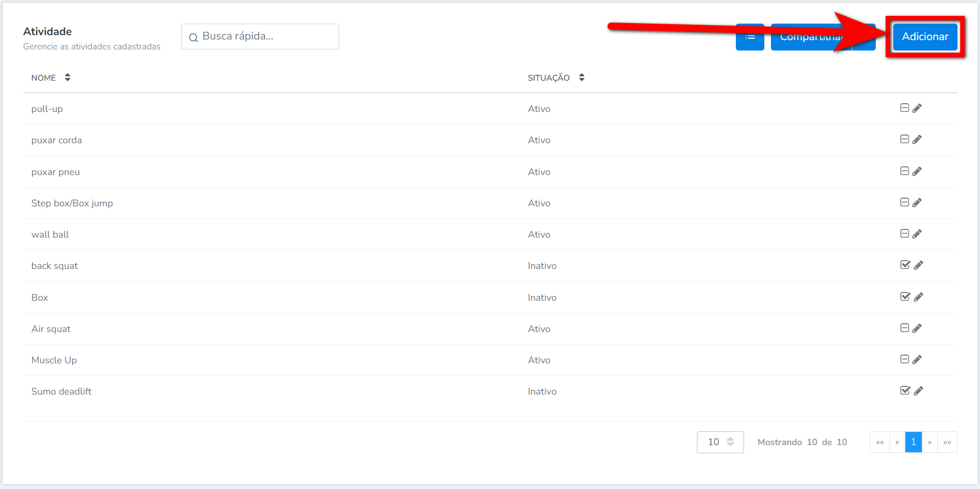
Task: Click edit pencil for Air squat
Action: [x=917, y=329]
